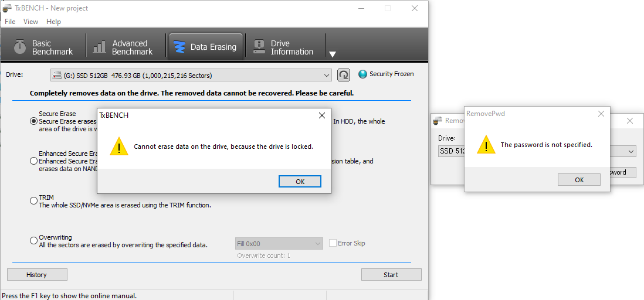The image size is (644, 300).
Task: Open the Help menu
Action: [x=53, y=22]
